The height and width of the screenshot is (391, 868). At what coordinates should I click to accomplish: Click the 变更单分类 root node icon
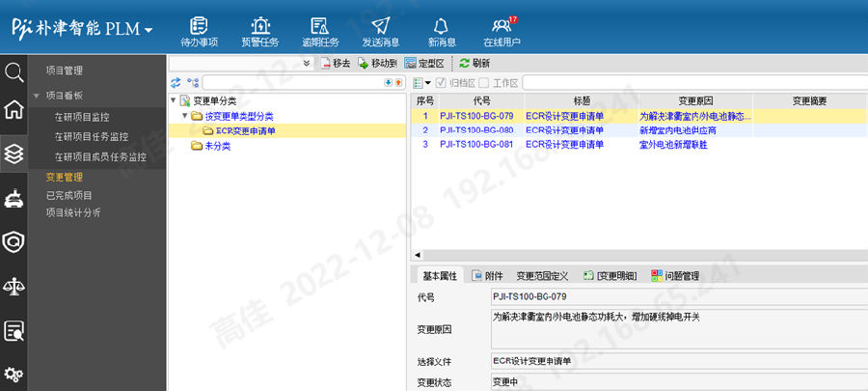click(x=185, y=100)
